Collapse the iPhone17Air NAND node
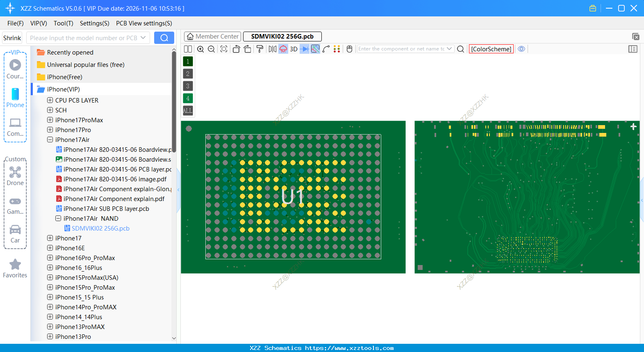 58,218
